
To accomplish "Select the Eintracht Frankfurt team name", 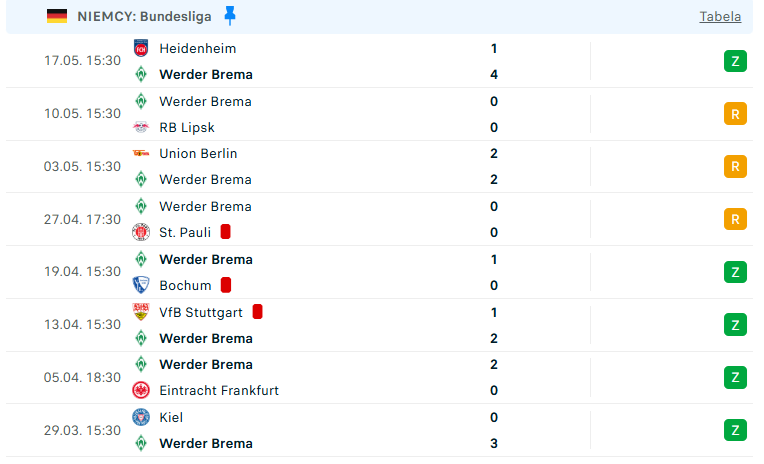I will pyautogui.click(x=219, y=390).
